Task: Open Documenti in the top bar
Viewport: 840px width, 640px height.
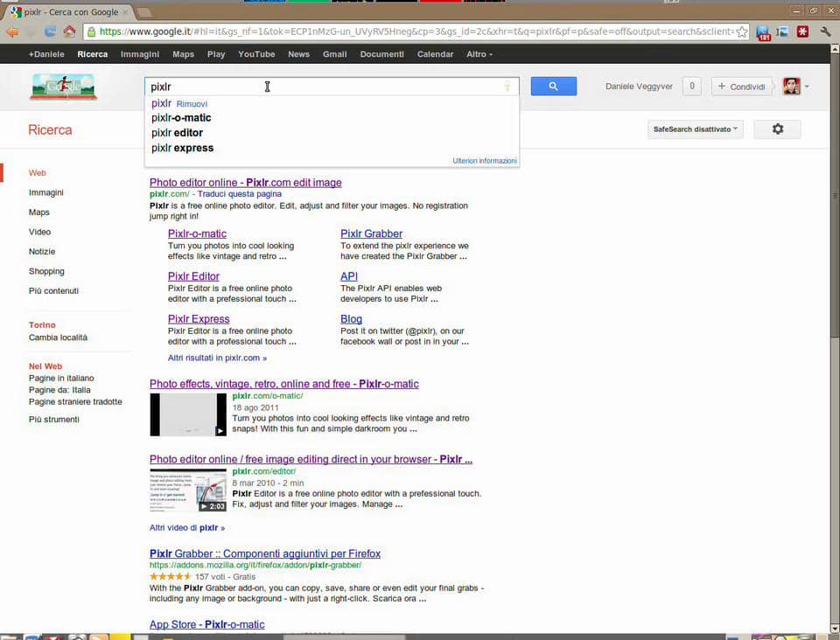Action: point(382,54)
